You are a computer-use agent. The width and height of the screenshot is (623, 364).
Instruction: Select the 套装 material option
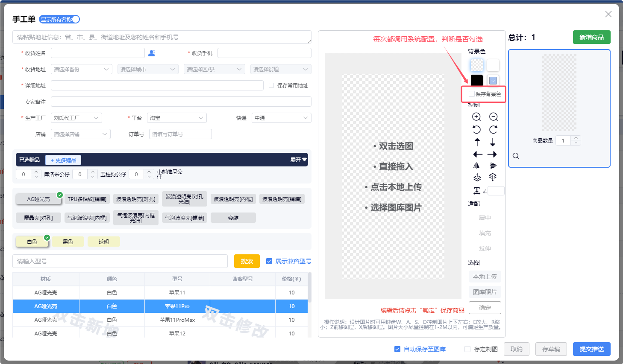coord(233,218)
